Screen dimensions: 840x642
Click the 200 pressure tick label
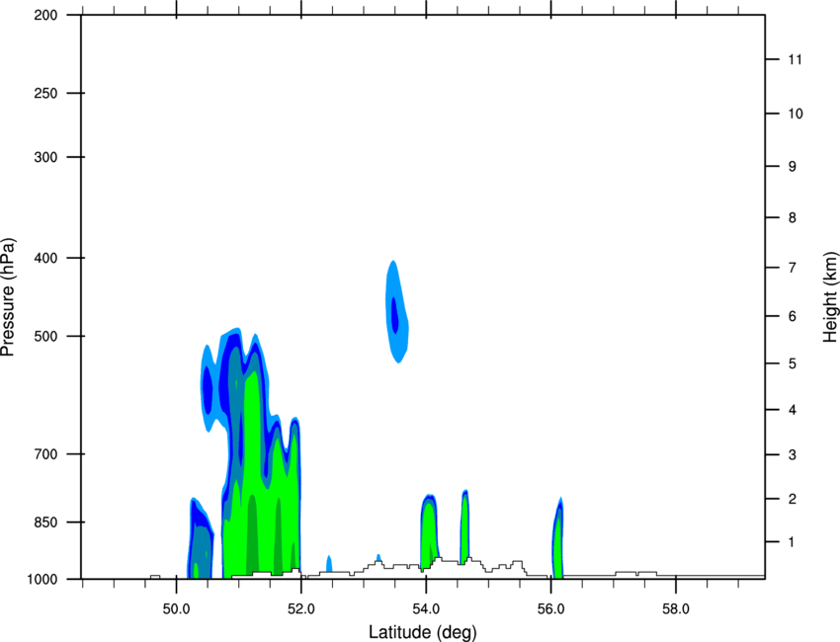point(45,16)
